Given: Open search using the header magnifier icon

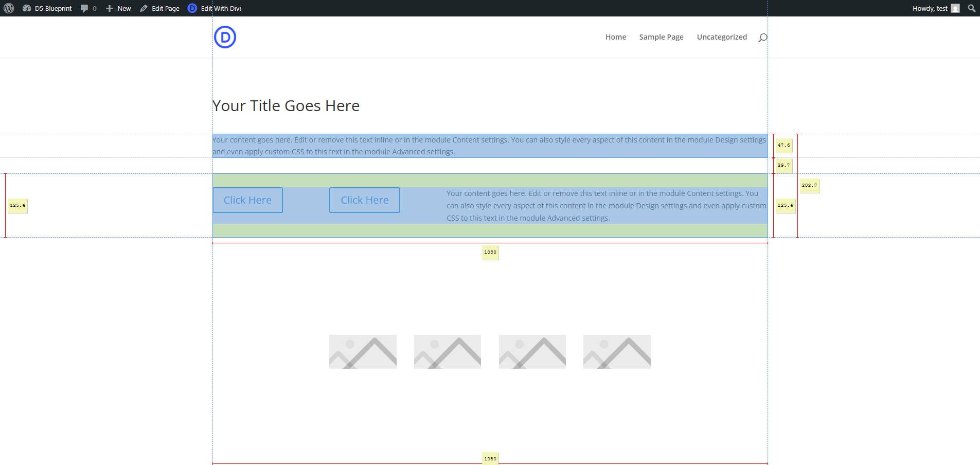Looking at the screenshot, I should click(x=763, y=37).
